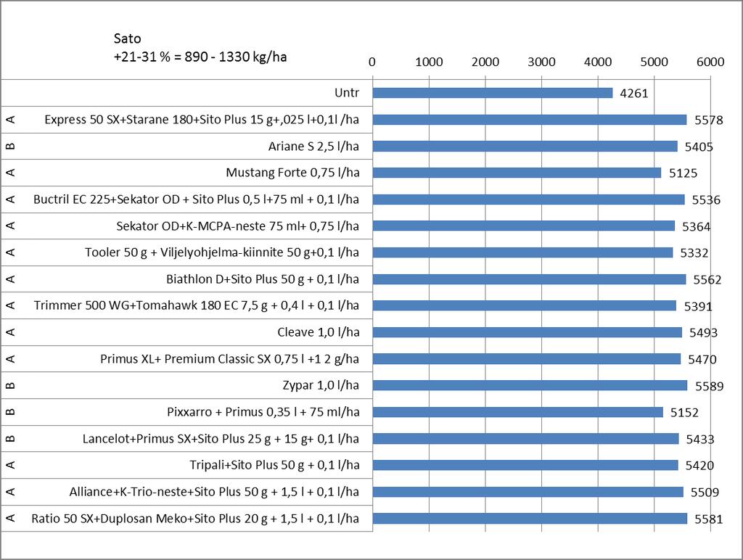Select the "Trimmer 500 WG+Tomahawk 180 EC" label
743x560 pixels.
(136, 305)
